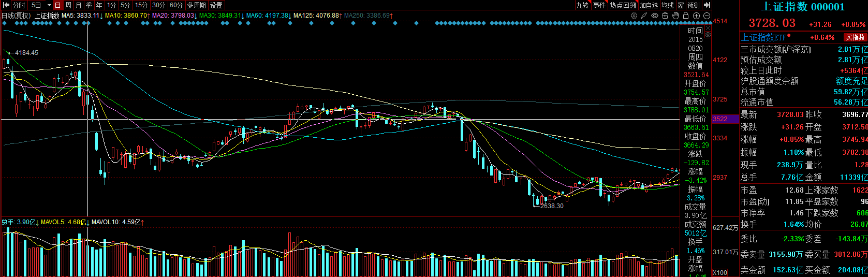Close the data info panel with X
Viewport: 868px width, 277px height.
click(x=708, y=29)
